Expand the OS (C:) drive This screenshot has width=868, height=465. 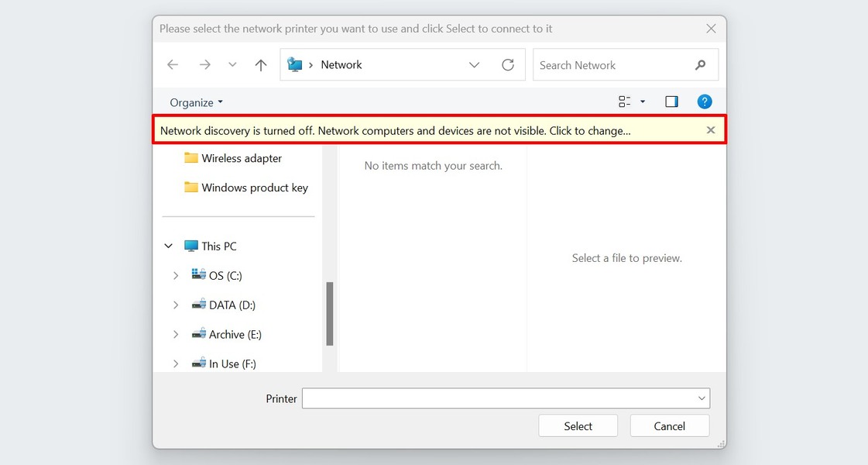175,275
